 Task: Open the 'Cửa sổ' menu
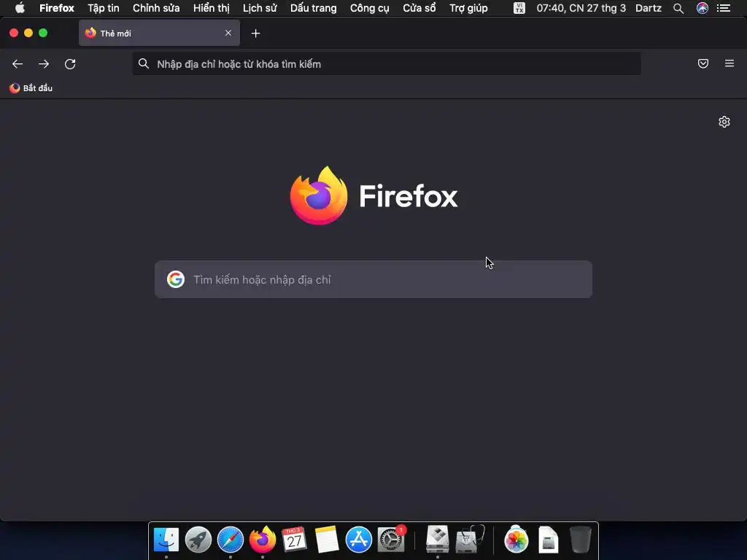click(419, 8)
